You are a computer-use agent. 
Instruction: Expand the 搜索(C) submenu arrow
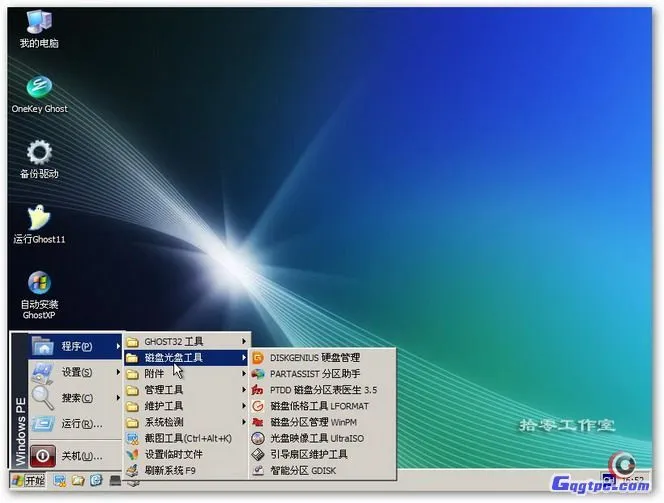click(x=118, y=398)
